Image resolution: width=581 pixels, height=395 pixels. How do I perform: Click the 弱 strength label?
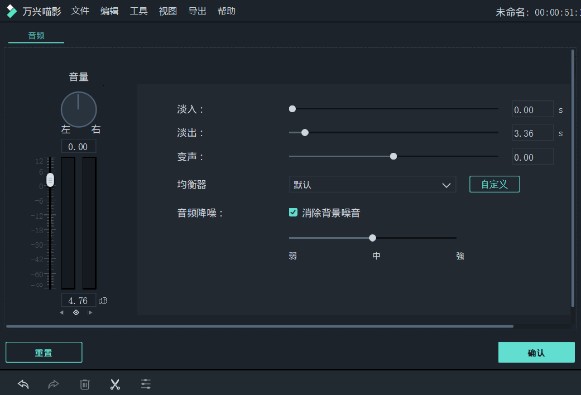293,256
